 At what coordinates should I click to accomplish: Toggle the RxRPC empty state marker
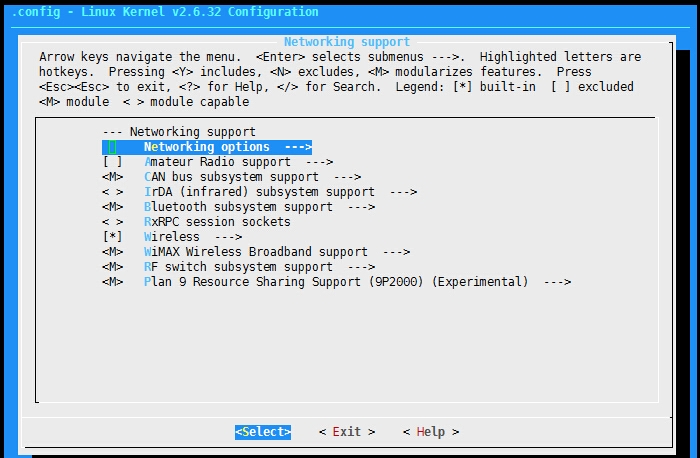(x=112, y=222)
